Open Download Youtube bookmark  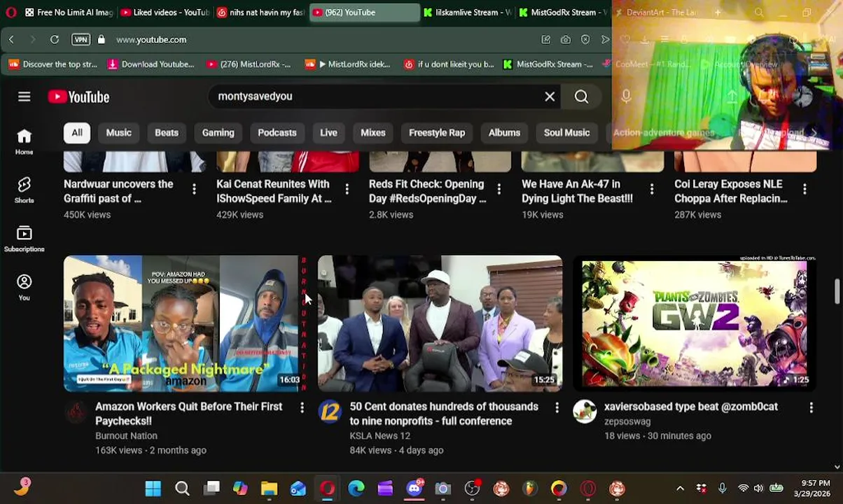click(x=151, y=64)
